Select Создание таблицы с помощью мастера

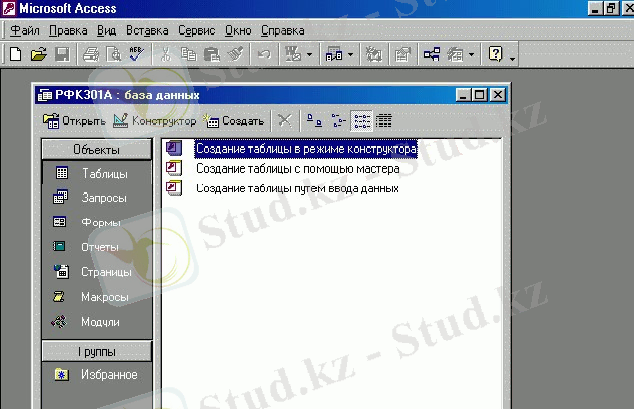[x=298, y=168]
